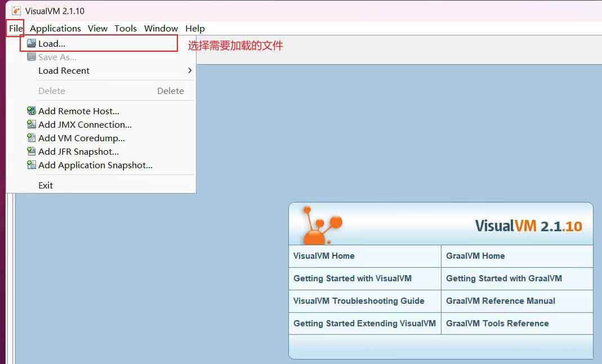Click the Add JFR Snapshot icon

(32, 151)
